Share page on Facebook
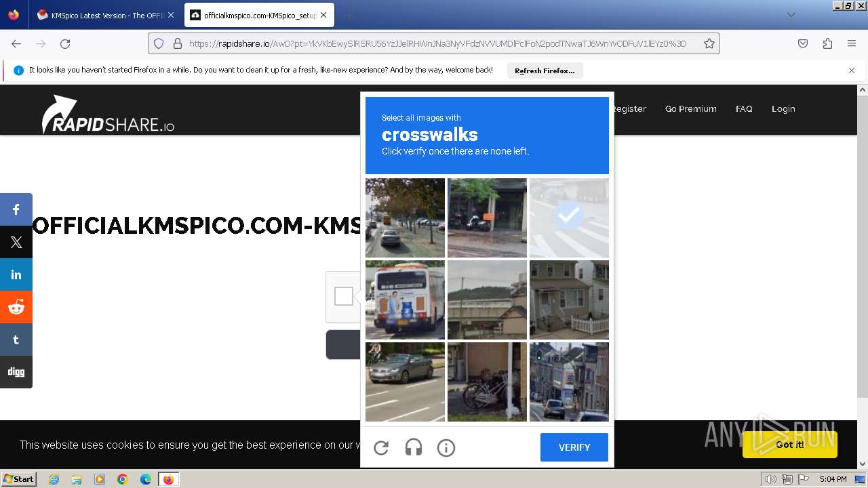Screen dimensions: 868x488 tap(16, 209)
